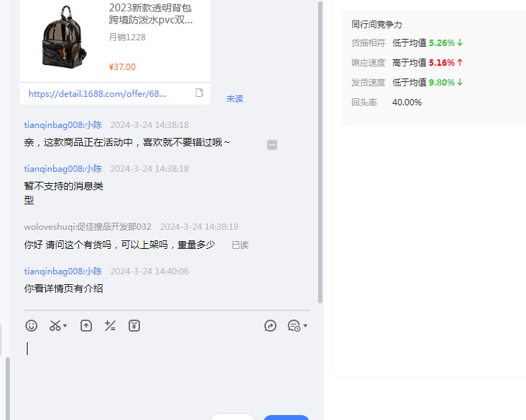This screenshot has width=526, height=420.
Task: Click the yen payment icon
Action: (134, 326)
